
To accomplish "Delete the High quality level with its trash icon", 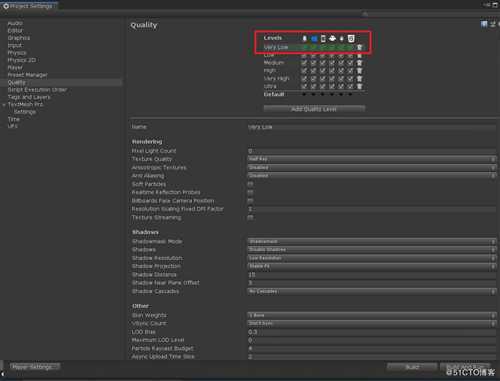I will [359, 71].
